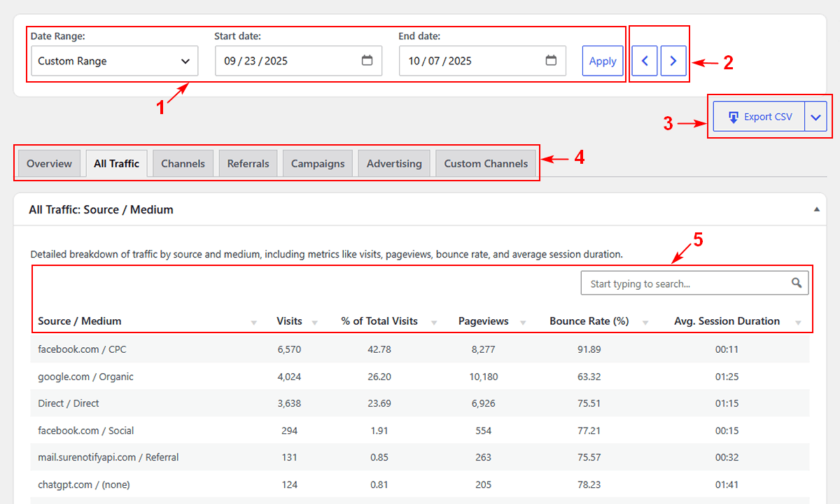
Task: Expand the Export CSV options arrow
Action: pos(816,117)
